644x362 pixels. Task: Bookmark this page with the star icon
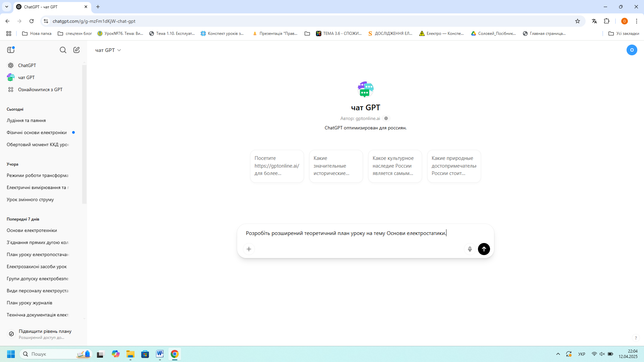click(x=578, y=21)
